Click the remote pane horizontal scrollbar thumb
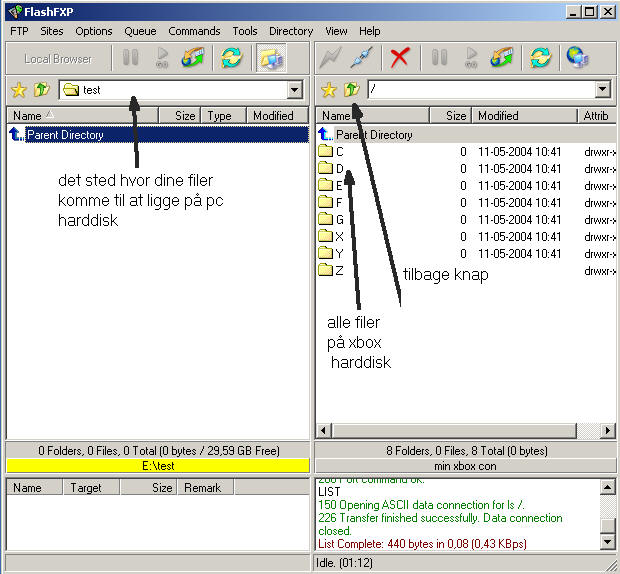620x574 pixels. coord(454,430)
